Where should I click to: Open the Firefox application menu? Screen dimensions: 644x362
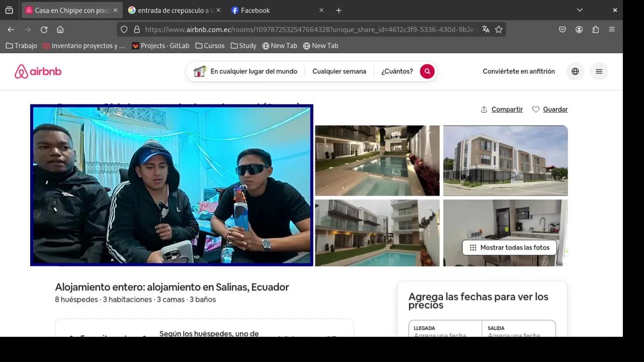[x=612, y=30]
